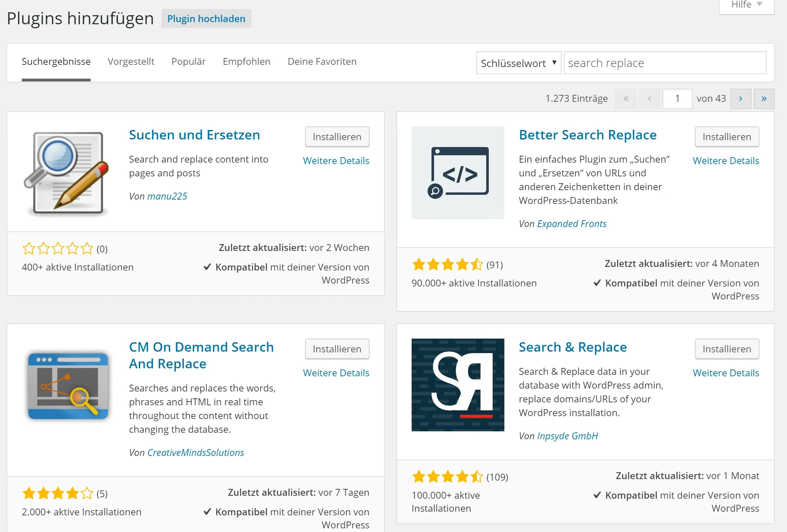Click the CM On Demand Search plugin thumbnail

(x=68, y=386)
